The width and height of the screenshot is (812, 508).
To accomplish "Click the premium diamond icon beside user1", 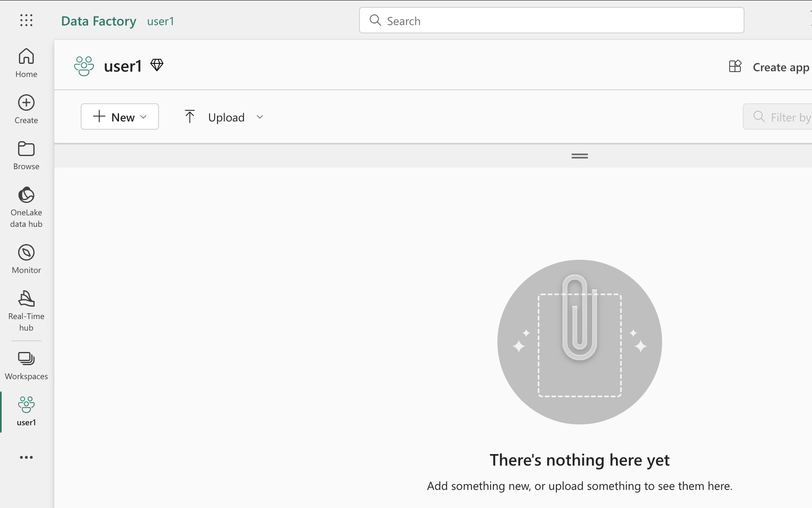I will click(157, 65).
